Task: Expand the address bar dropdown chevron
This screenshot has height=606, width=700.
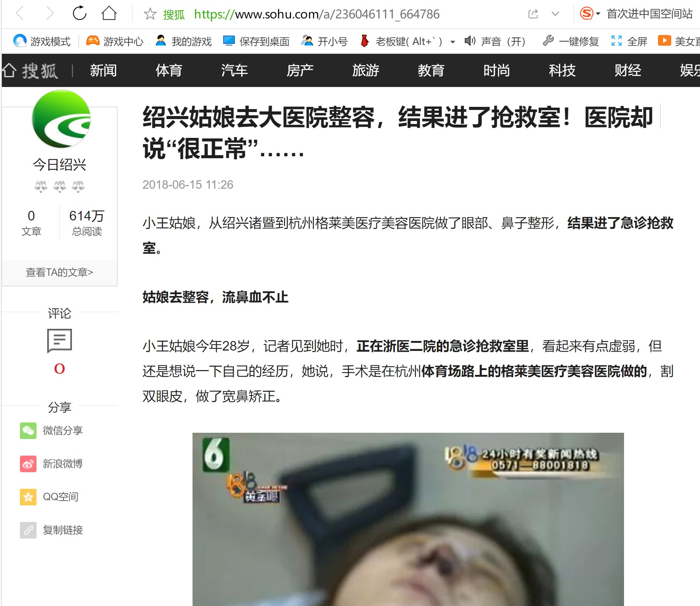Action: (555, 14)
